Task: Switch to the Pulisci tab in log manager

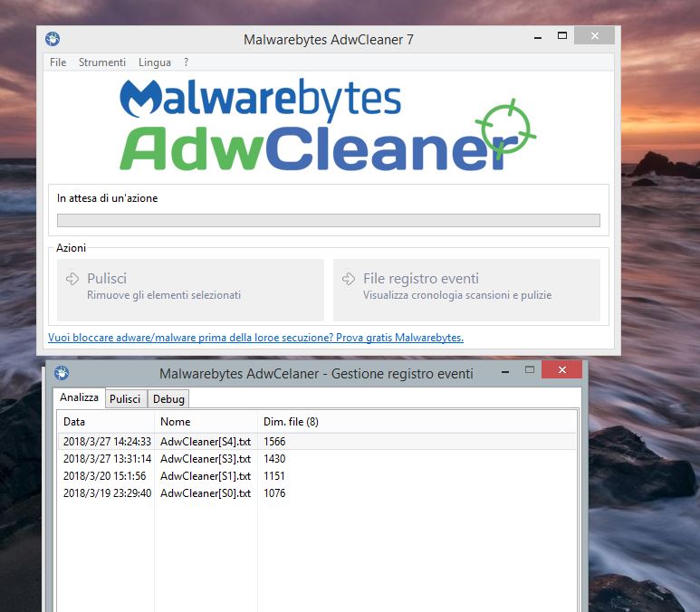Action: tap(125, 398)
